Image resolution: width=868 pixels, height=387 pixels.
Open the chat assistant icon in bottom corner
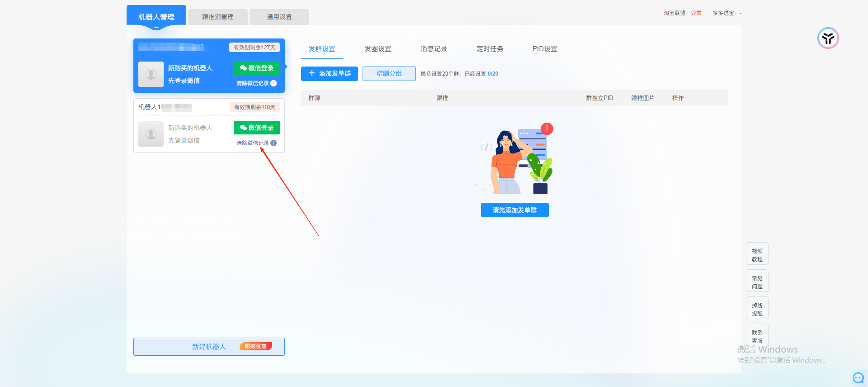858,377
